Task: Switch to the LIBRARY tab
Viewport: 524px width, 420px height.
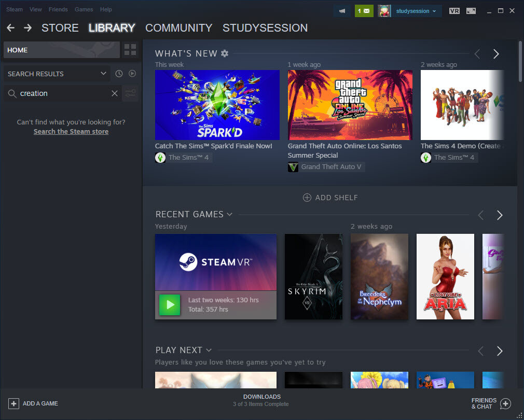Action: tap(112, 27)
